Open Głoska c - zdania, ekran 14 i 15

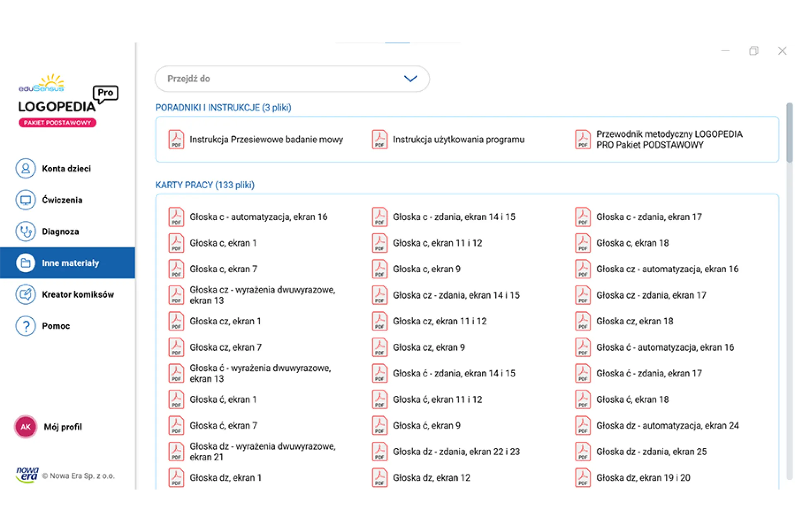click(454, 217)
